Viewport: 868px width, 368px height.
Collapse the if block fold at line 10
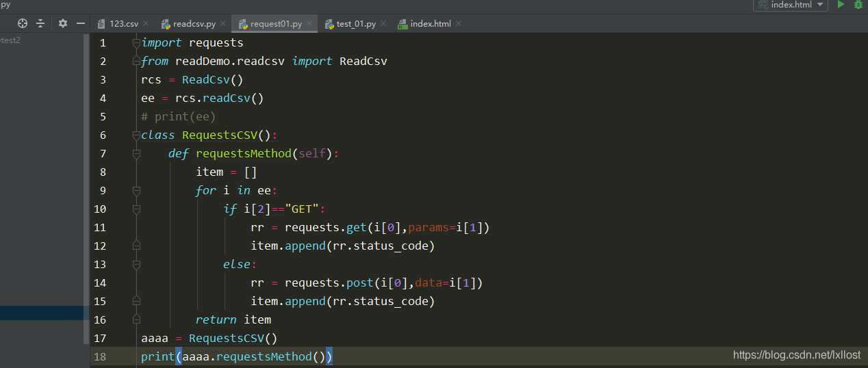point(136,209)
